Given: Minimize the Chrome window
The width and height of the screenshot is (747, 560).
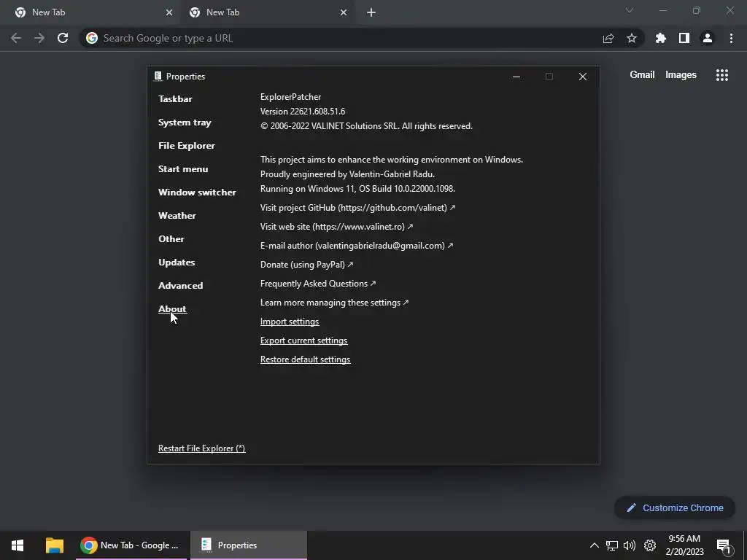Looking at the screenshot, I should [x=662, y=10].
